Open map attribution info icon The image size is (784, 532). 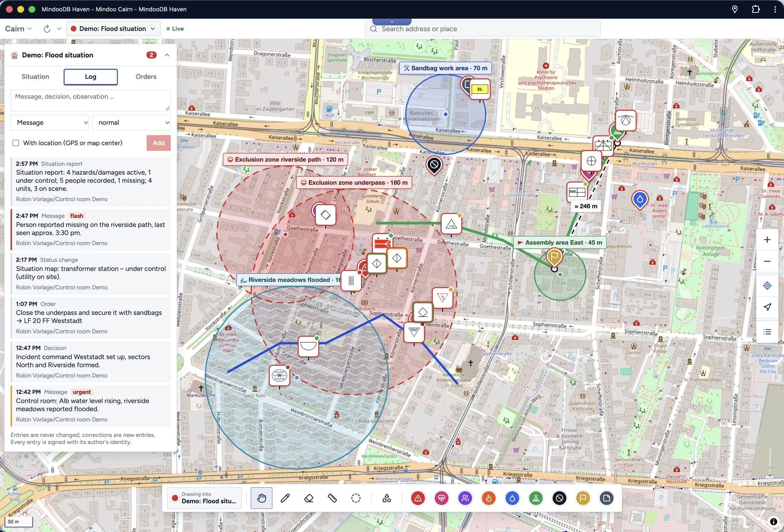773,522
